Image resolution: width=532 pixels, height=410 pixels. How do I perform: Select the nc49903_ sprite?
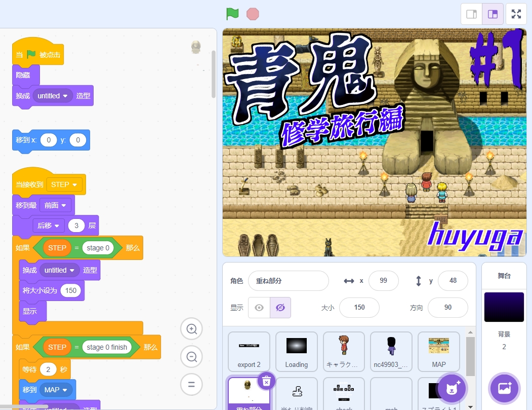pos(391,352)
